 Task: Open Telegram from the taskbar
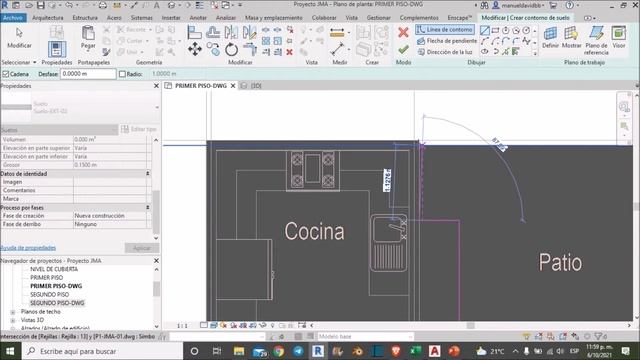pos(298,351)
